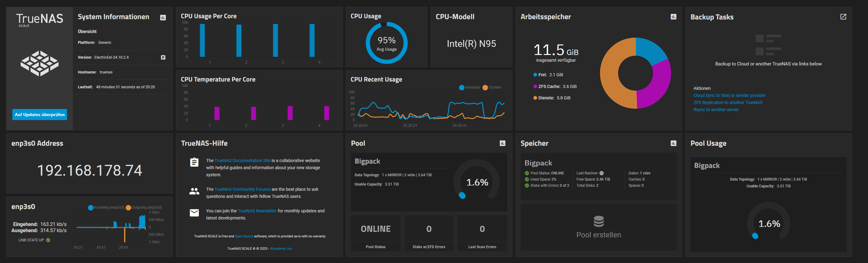
Task: Open the Speicher widget reports icon
Action: (673, 143)
